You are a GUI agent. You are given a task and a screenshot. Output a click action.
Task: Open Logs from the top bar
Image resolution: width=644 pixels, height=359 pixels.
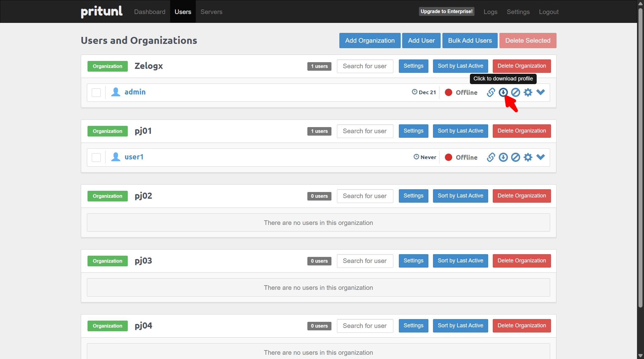[490, 12]
